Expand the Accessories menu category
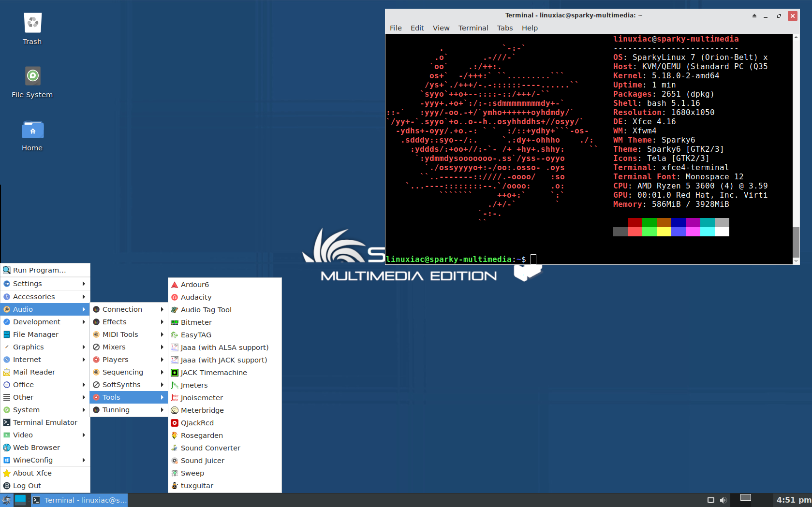Image resolution: width=812 pixels, height=507 pixels. (45, 297)
